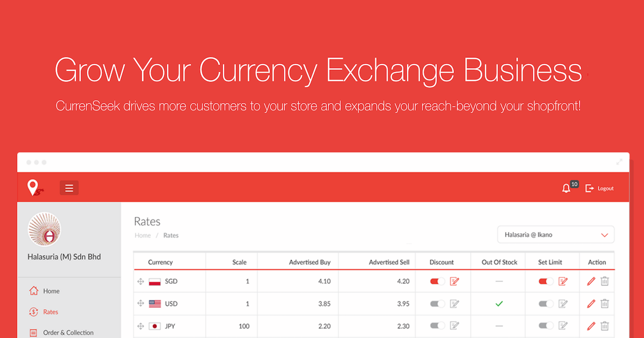This screenshot has width=644, height=338.
Task: Toggle the Set Limit switch for USD
Action: click(x=546, y=304)
